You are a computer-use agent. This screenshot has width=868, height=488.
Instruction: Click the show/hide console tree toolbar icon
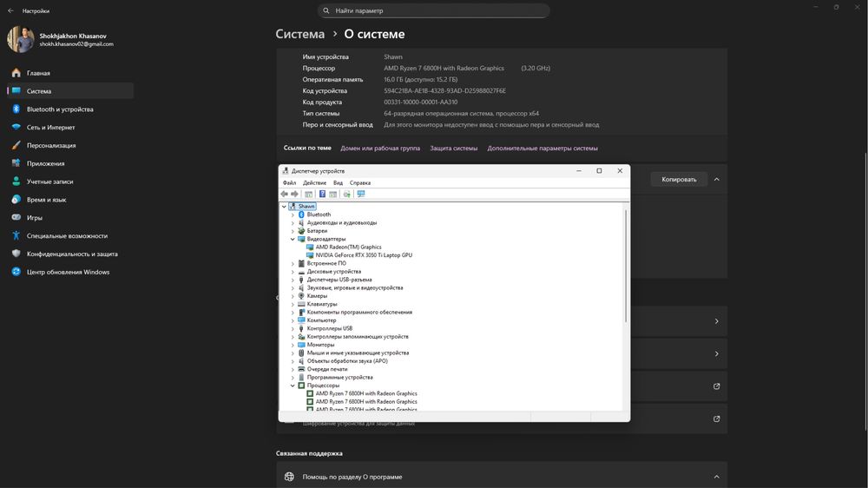pos(308,194)
